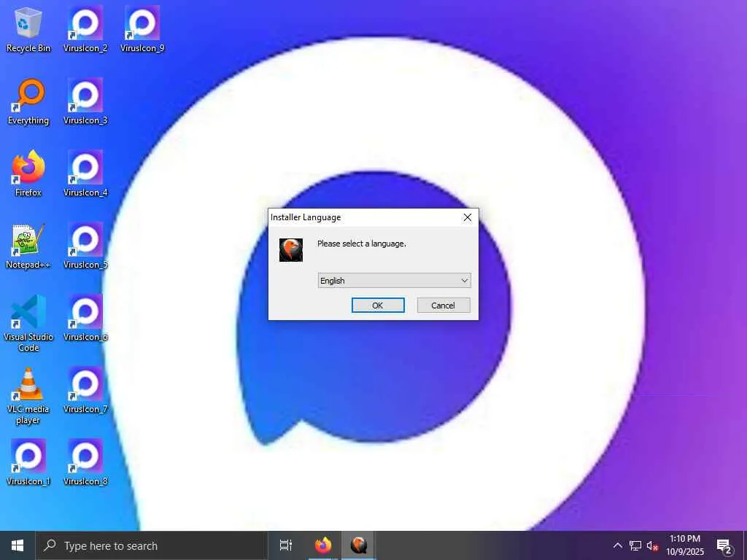
Task: Select the VirusIcon_8 desktop shortcut
Action: point(85,462)
